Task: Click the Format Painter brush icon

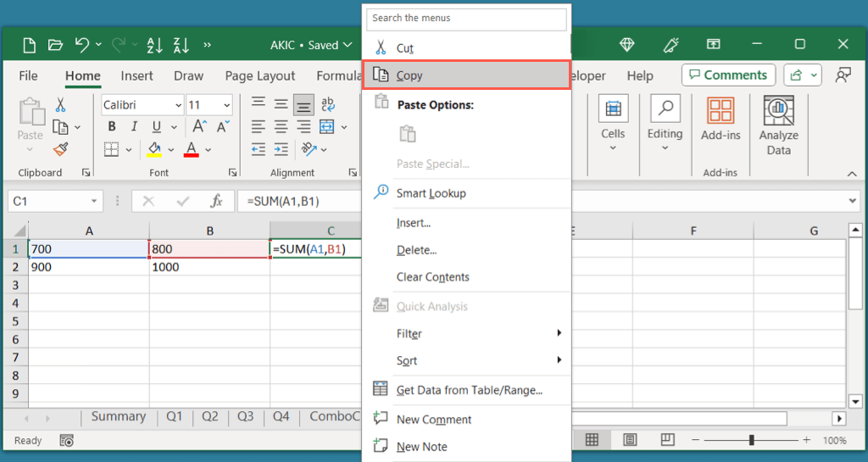Action: [60, 149]
